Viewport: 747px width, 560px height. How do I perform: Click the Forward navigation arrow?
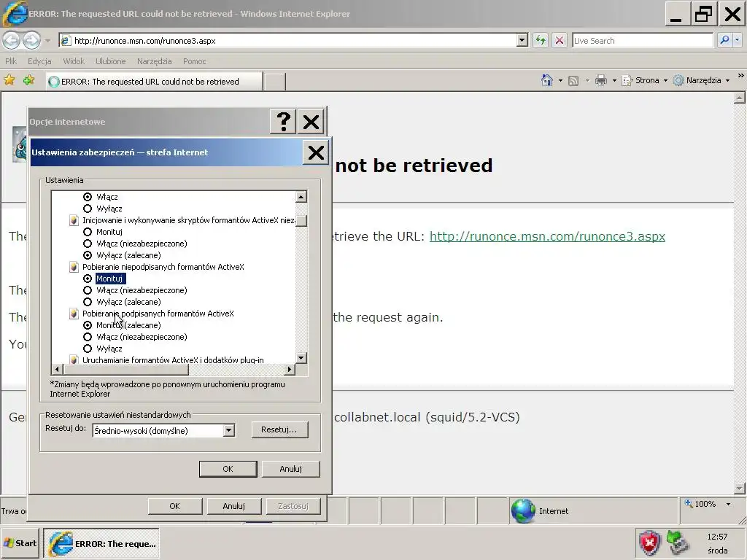[31, 41]
